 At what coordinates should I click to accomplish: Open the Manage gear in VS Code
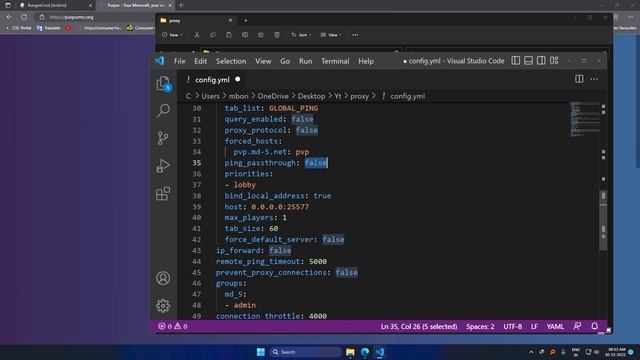[x=163, y=306]
